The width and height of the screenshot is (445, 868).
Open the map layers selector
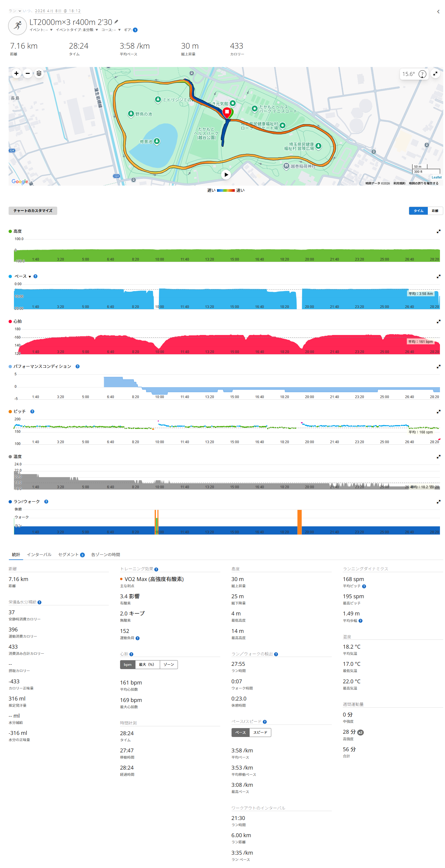tap(39, 74)
